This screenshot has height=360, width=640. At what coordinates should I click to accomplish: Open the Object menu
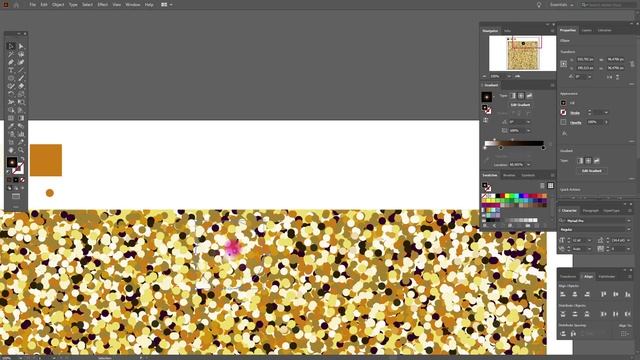pyautogui.click(x=58, y=4)
